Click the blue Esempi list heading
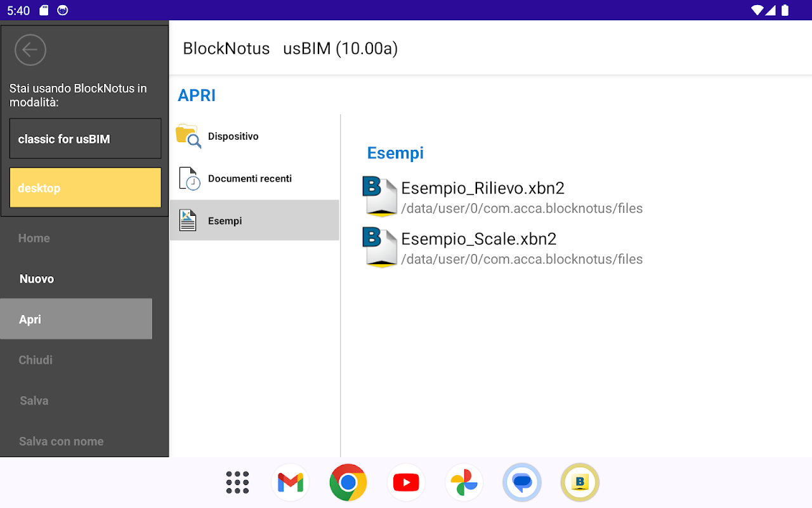 (395, 153)
